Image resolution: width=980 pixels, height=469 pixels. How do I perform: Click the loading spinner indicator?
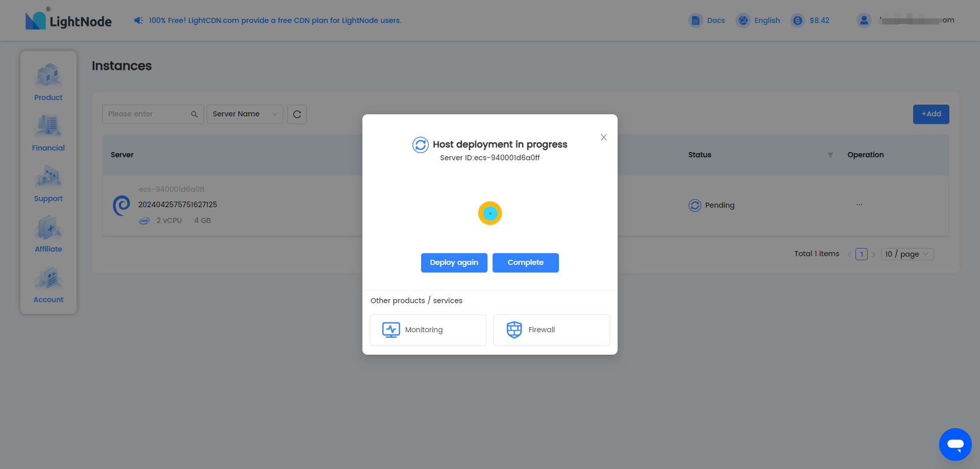490,213
